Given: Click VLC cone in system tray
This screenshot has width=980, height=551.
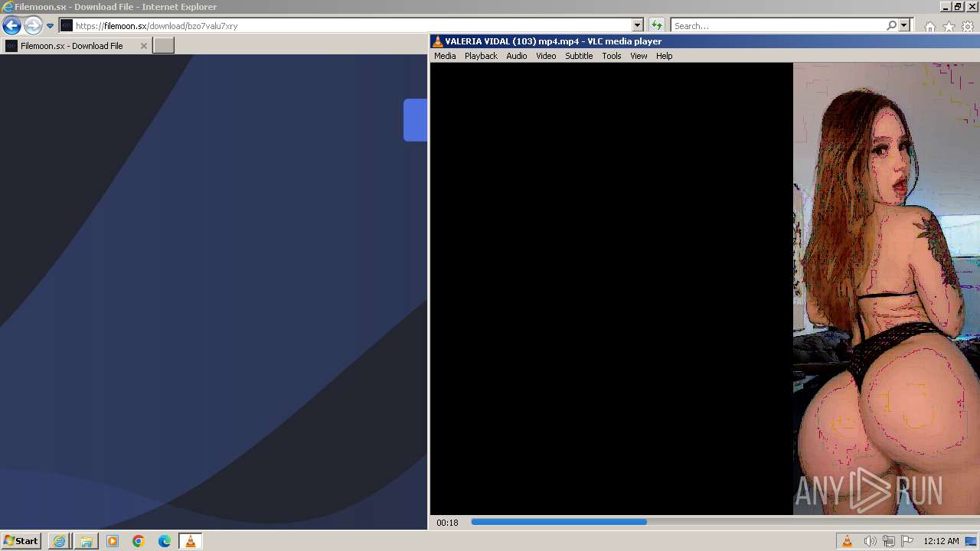Looking at the screenshot, I should click(847, 541).
